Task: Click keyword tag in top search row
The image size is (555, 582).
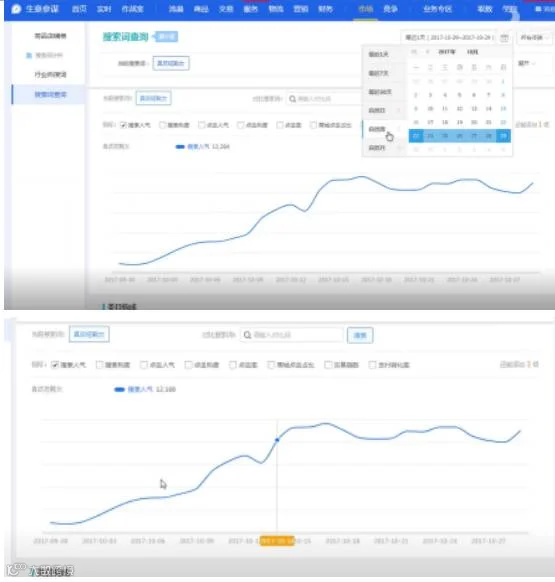Action: 171,63
